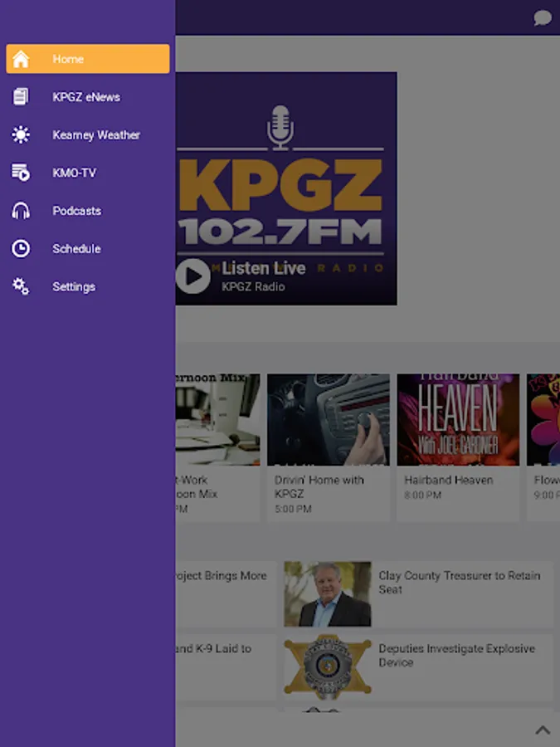Play the Listen Live stream
The image size is (560, 747).
[192, 276]
